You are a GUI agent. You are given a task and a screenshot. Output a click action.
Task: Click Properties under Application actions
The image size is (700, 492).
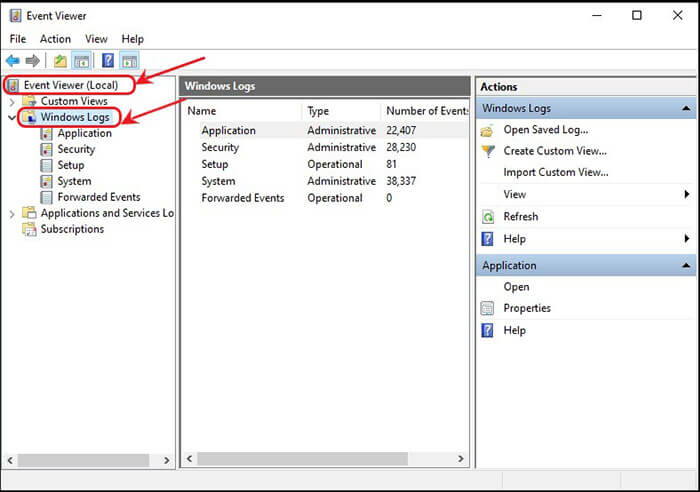(x=527, y=308)
